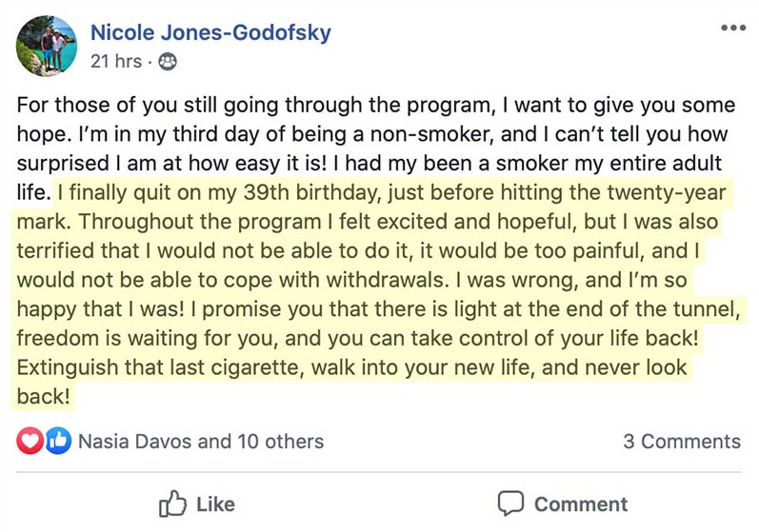This screenshot has height=532, width=759.
Task: Click the red heart reaction icon
Action: coord(30,441)
